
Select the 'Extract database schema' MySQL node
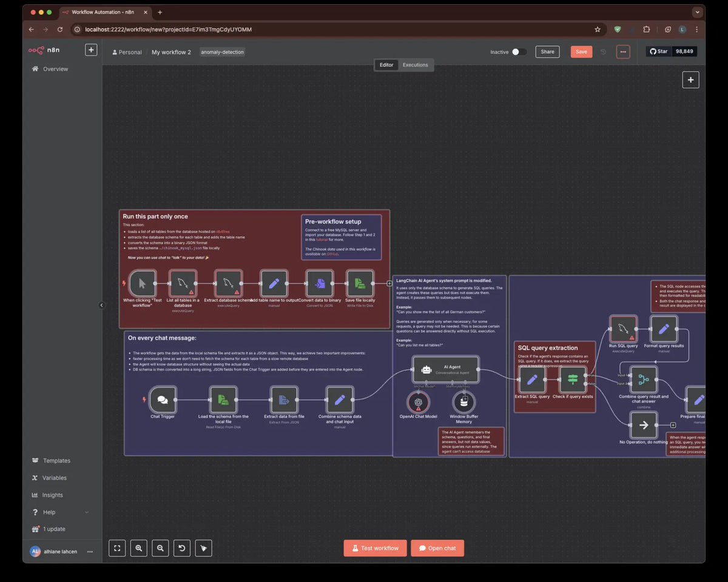coord(228,283)
